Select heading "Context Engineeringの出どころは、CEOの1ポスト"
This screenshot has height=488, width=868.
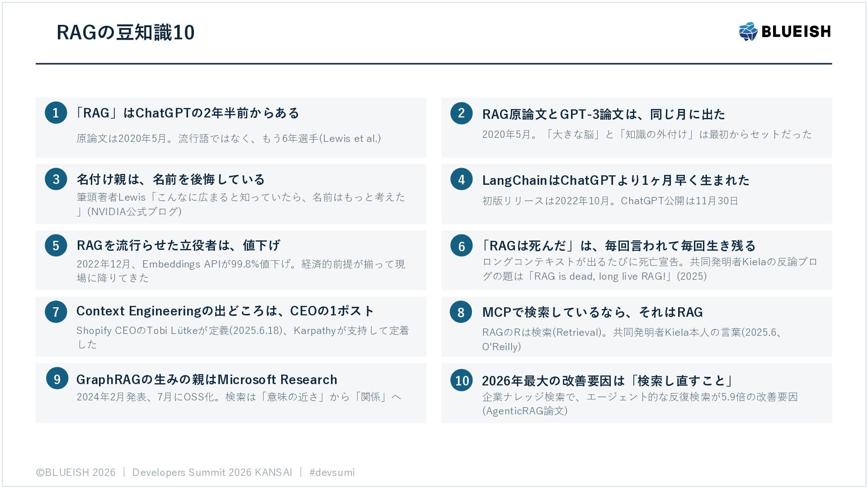coord(225,311)
